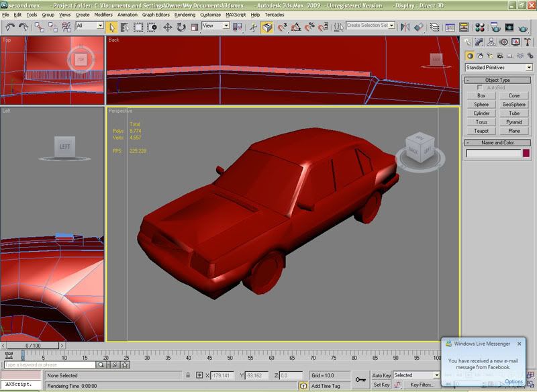Click the Key Filters button
The height and width of the screenshot is (392, 537).
pos(422,385)
